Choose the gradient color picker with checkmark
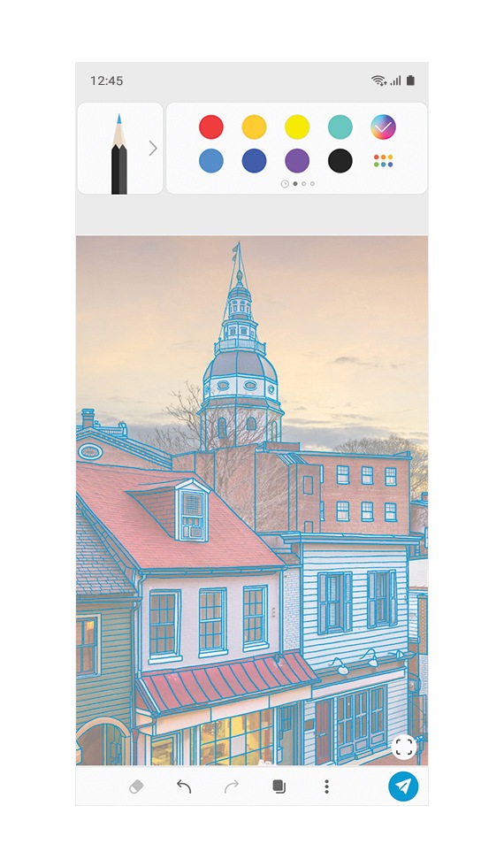504x867 pixels. click(x=383, y=127)
